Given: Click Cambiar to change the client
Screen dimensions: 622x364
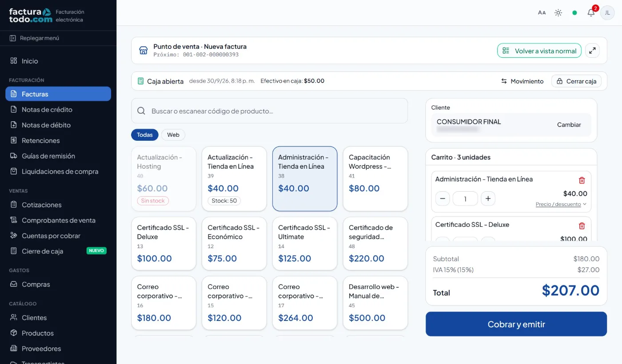Looking at the screenshot, I should pyautogui.click(x=569, y=125).
